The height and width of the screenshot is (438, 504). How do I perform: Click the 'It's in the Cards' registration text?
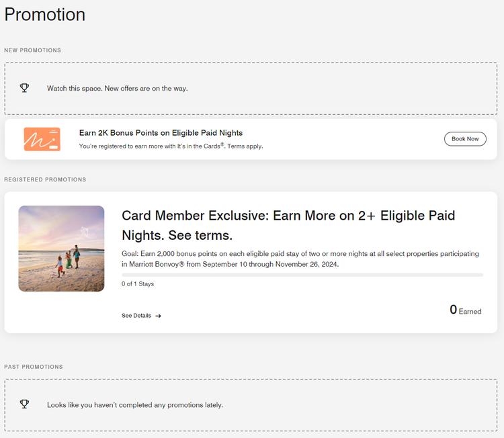click(x=171, y=146)
